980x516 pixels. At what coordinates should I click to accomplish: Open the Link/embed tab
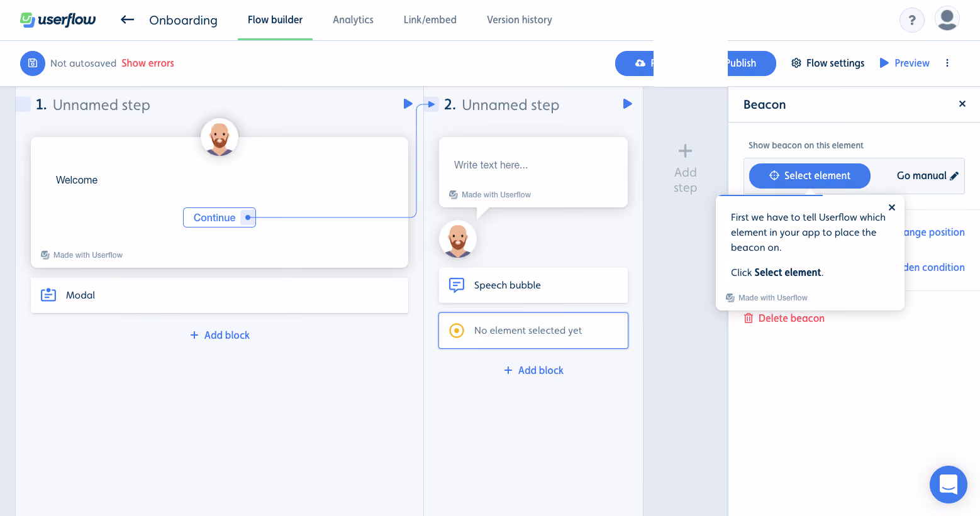430,19
